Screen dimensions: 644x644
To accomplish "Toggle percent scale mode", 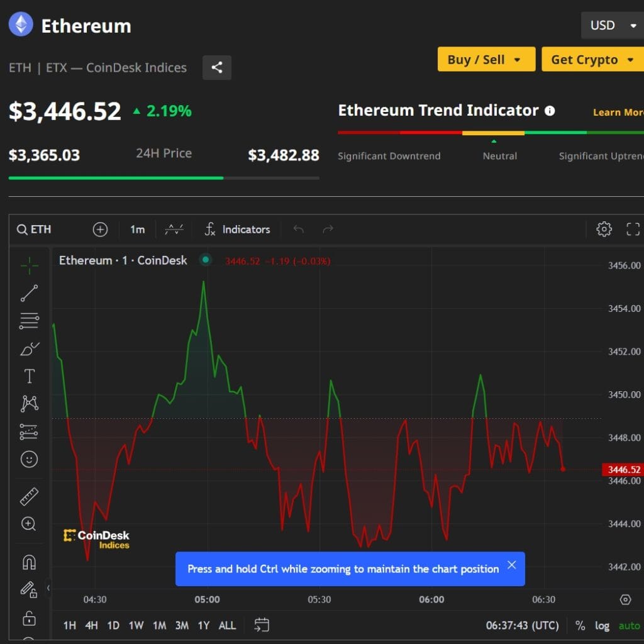I will pos(580,626).
